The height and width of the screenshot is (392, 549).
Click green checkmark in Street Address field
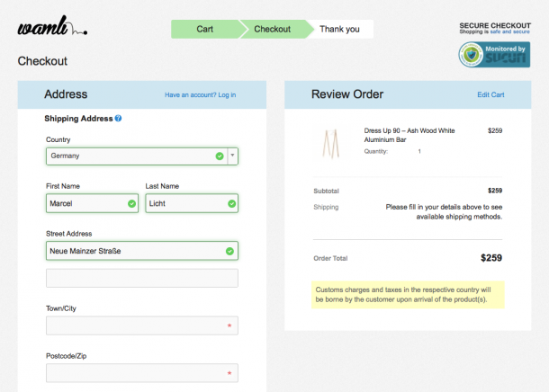click(229, 251)
